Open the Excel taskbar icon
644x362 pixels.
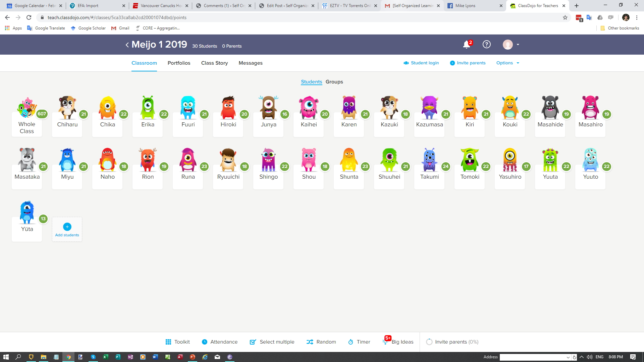(x=105, y=357)
